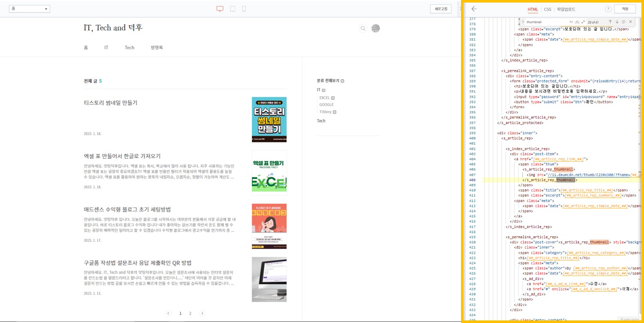This screenshot has width=644, height=323.
Task: Open post 엑셀 표 만들어서 한글로 가져오기
Action: pyautogui.click(x=122, y=156)
